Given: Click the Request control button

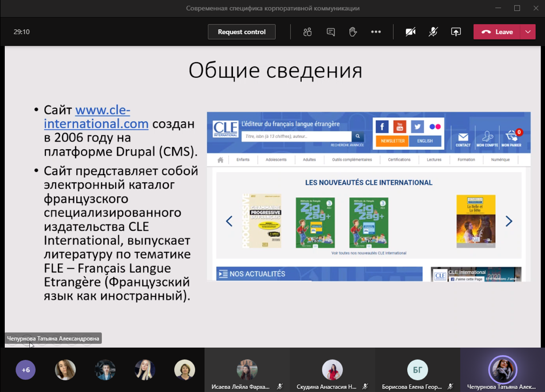Looking at the screenshot, I should click(242, 32).
